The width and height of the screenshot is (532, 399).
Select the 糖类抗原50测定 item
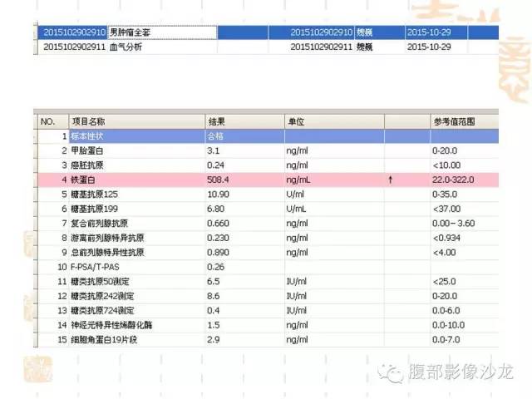pos(100,282)
